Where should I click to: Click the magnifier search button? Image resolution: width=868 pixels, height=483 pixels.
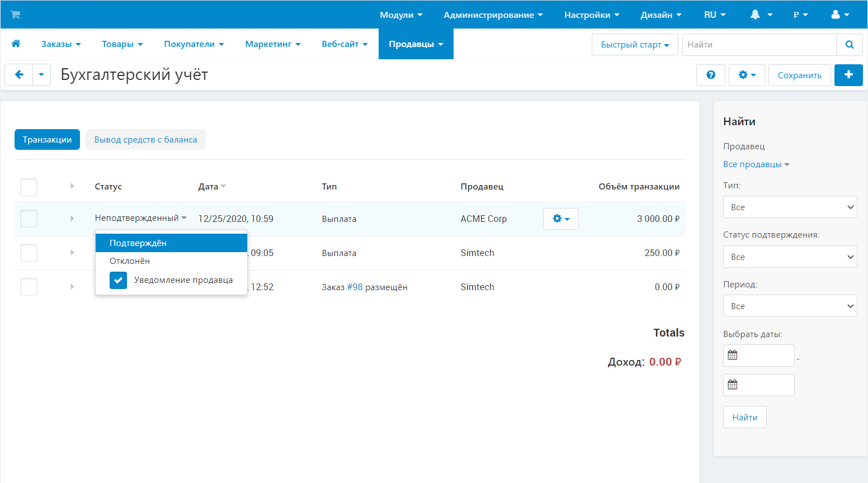pyautogui.click(x=849, y=45)
